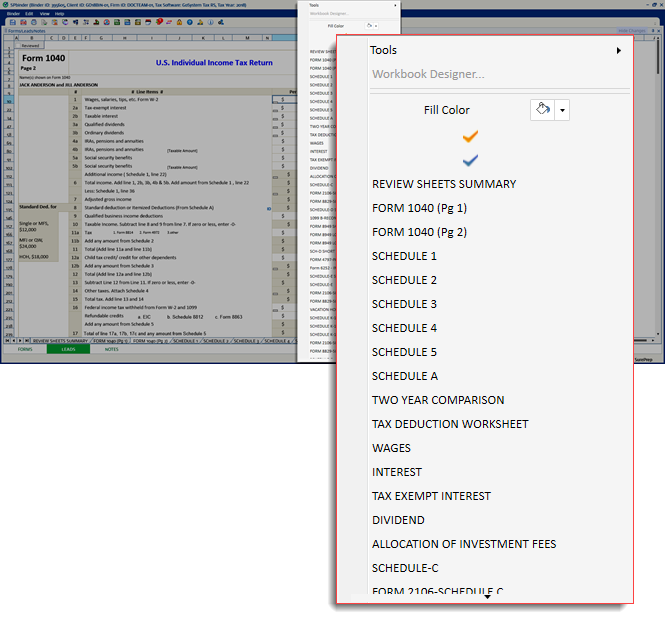This screenshot has height=619, width=665.
Task: Choose Workbook Designer... in enlarged menu
Action: pyautogui.click(x=428, y=74)
